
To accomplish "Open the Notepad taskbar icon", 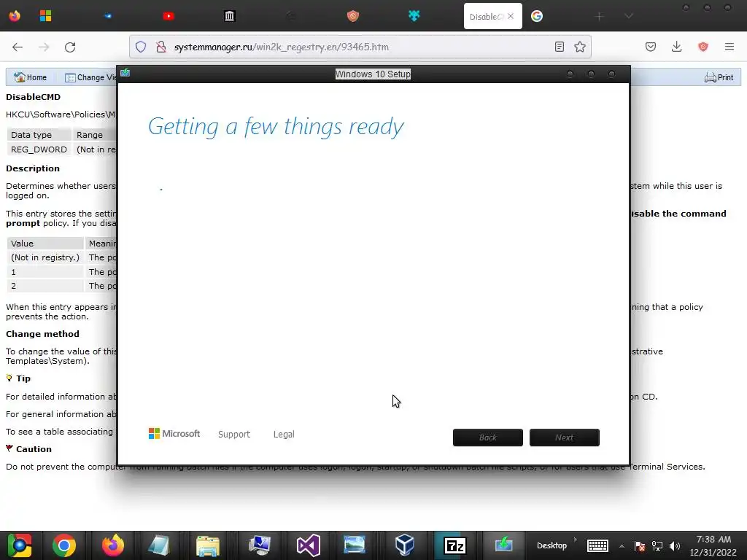I will click(158, 545).
